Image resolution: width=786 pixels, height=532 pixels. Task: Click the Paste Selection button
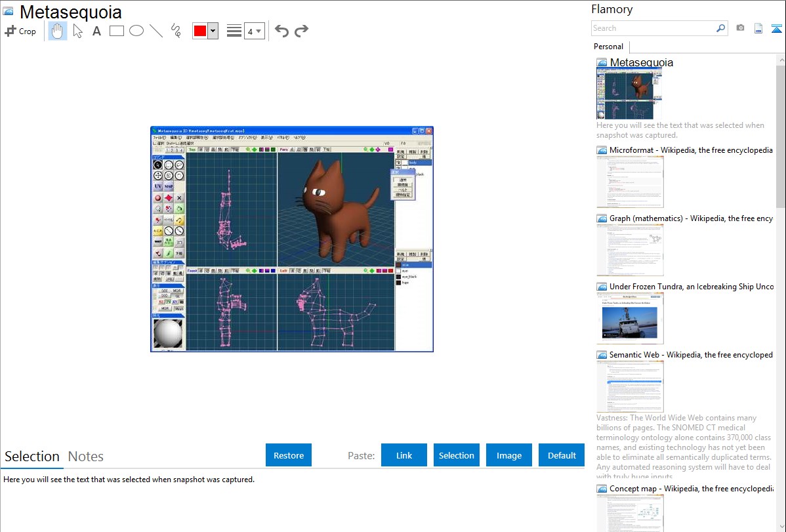coord(456,455)
